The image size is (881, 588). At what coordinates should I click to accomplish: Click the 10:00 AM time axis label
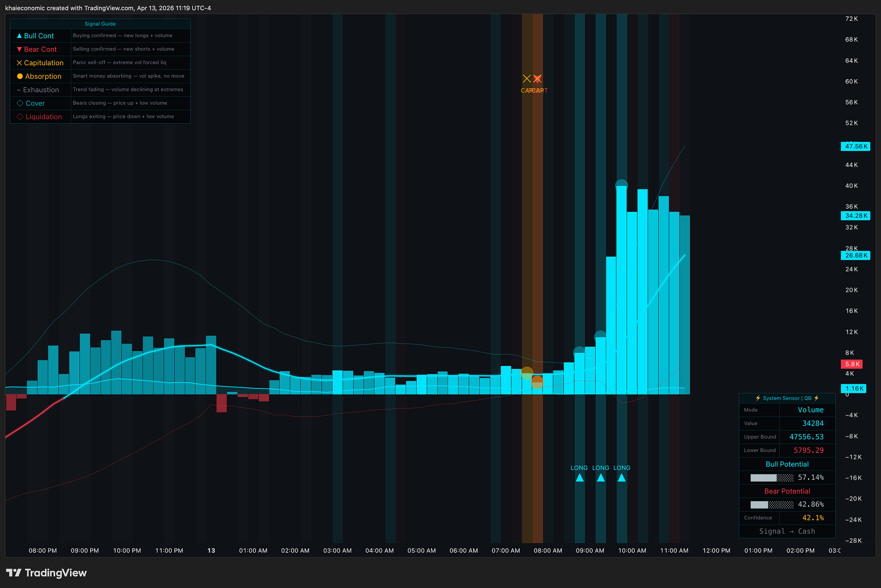pyautogui.click(x=632, y=550)
